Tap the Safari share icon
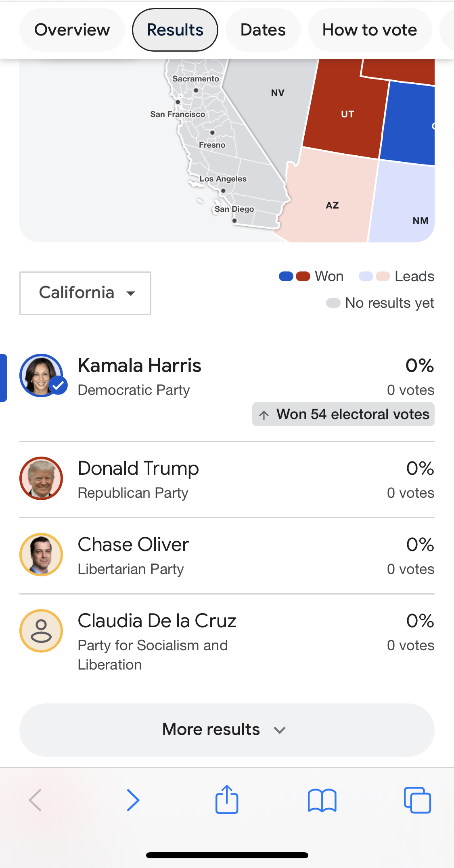Image resolution: width=454 pixels, height=868 pixels. (x=227, y=799)
